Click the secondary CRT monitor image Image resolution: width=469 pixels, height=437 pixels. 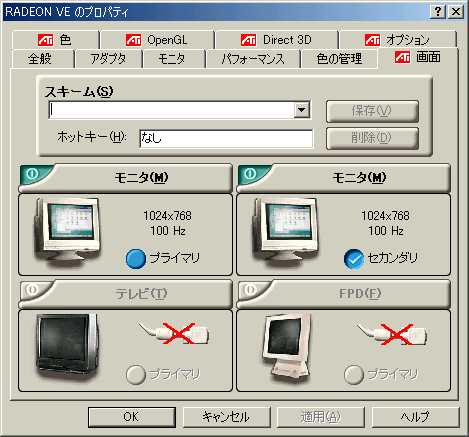[285, 231]
